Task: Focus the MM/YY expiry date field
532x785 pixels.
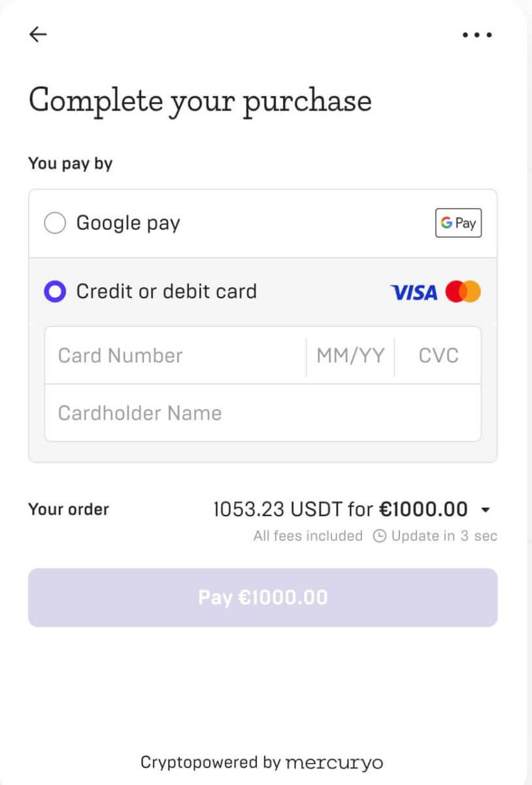Action: pyautogui.click(x=350, y=356)
